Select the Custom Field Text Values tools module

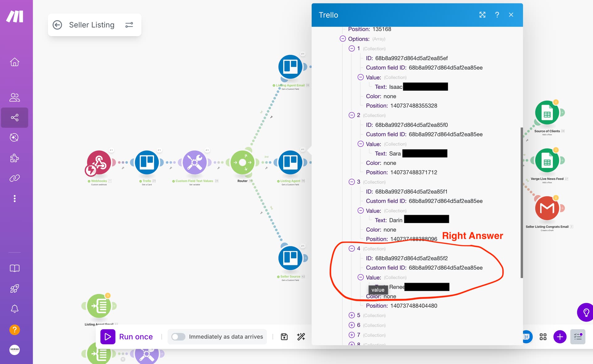pyautogui.click(x=195, y=162)
